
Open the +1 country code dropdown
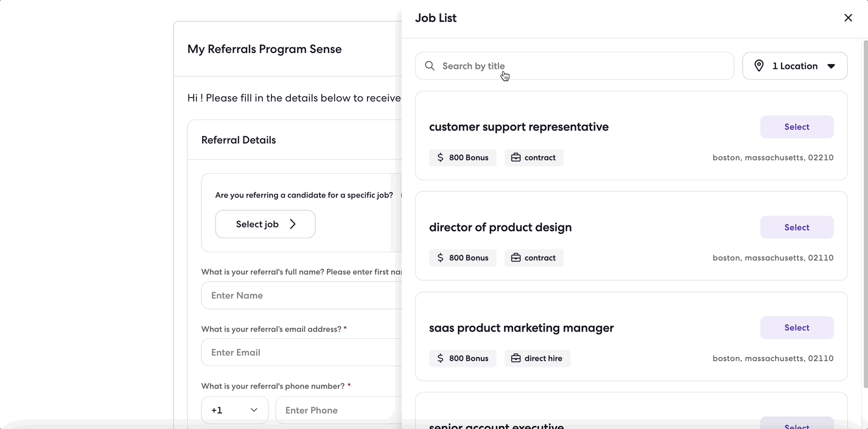235,410
